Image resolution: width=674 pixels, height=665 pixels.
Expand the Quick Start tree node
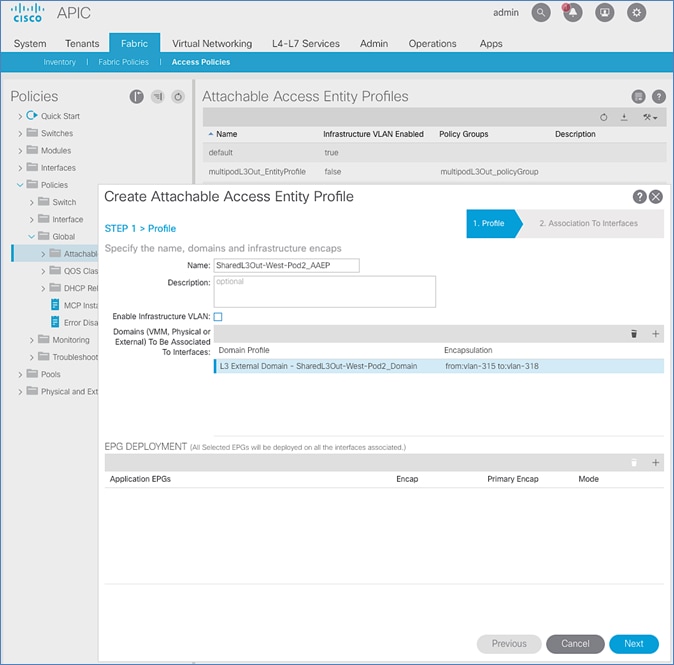20,116
